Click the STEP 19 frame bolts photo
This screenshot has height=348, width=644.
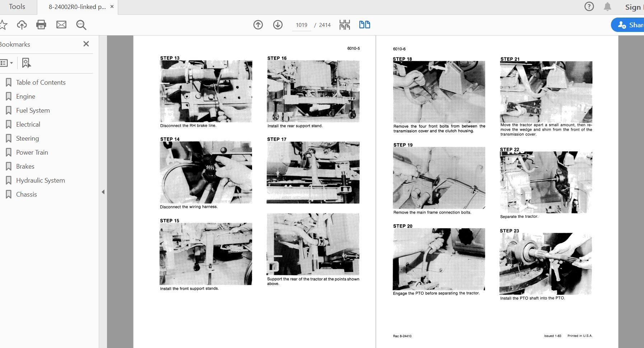coord(439,178)
